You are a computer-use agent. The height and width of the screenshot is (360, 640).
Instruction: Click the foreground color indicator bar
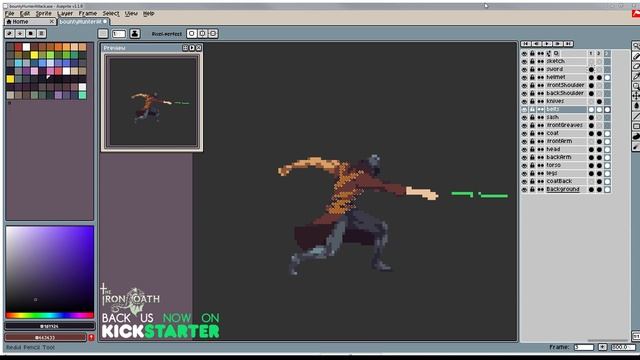pyautogui.click(x=49, y=326)
